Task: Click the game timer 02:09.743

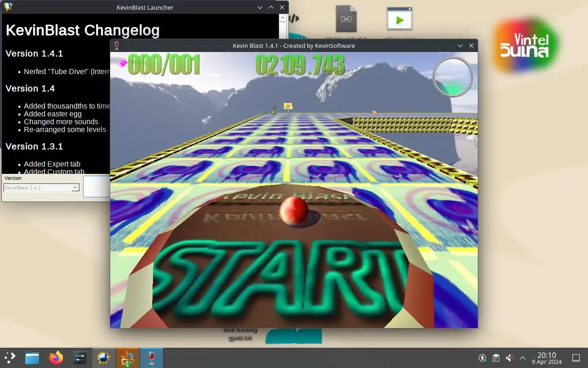Action: pyautogui.click(x=300, y=65)
